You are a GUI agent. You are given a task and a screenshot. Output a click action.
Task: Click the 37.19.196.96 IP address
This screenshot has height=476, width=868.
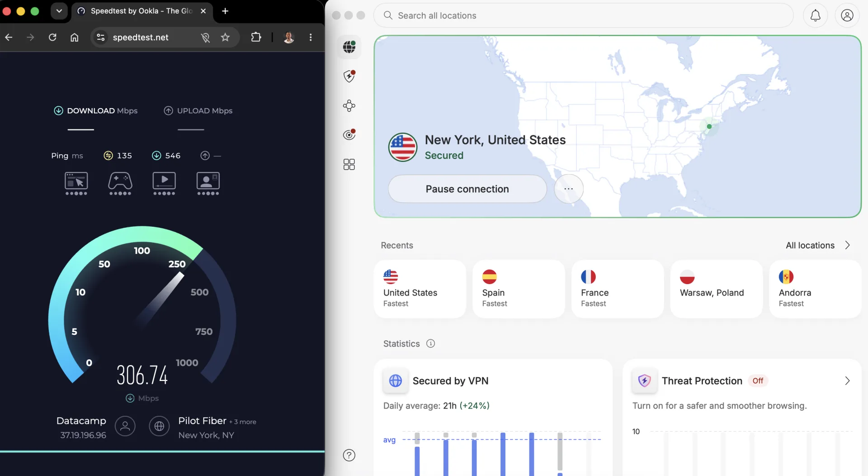[x=83, y=435]
